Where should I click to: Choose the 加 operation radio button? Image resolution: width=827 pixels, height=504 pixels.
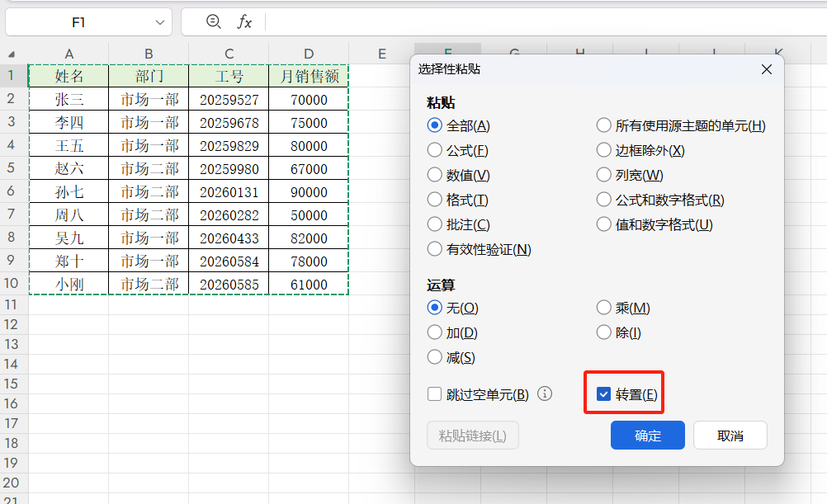click(x=435, y=332)
